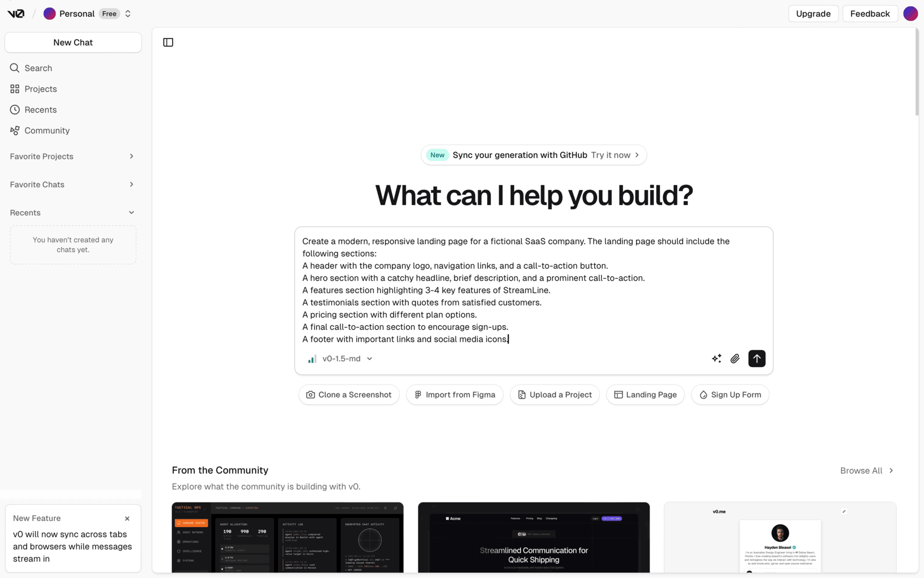924x578 pixels.
Task: Choose Upload a Project
Action: (555, 395)
